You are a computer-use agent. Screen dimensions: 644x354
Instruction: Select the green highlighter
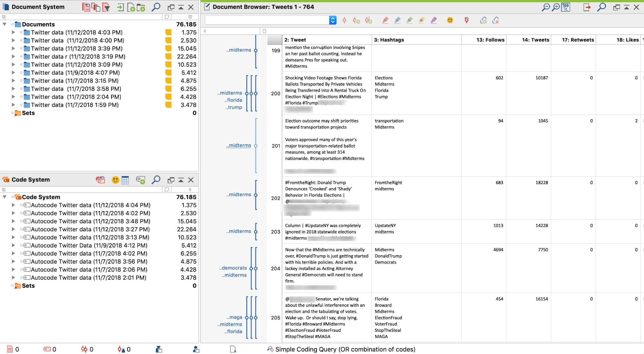click(x=410, y=21)
